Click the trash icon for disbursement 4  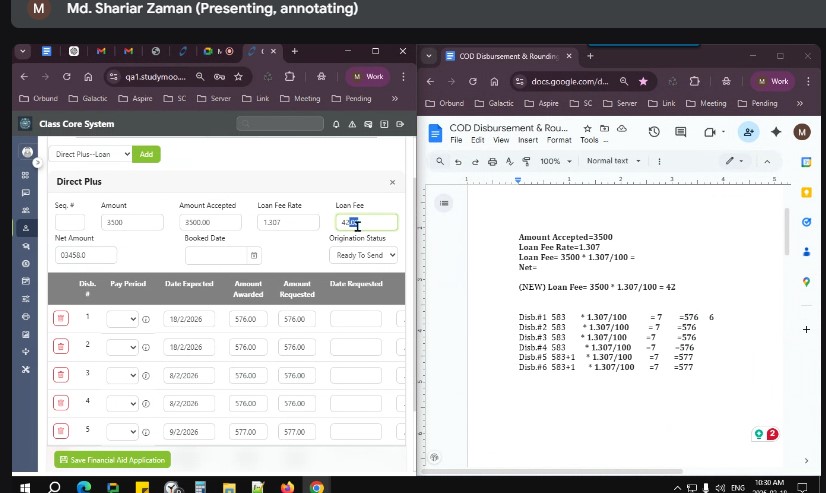[x=61, y=403]
